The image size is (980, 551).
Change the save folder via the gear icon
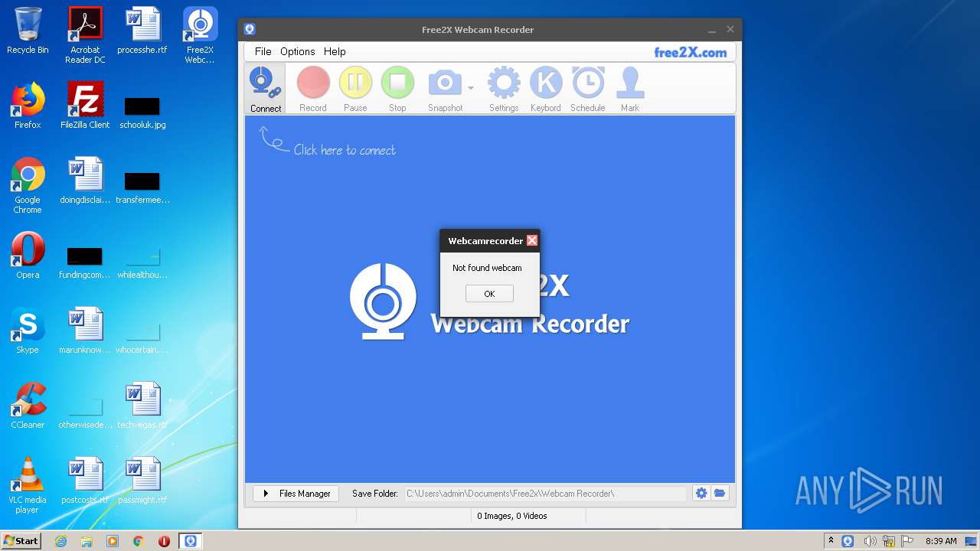[701, 494]
